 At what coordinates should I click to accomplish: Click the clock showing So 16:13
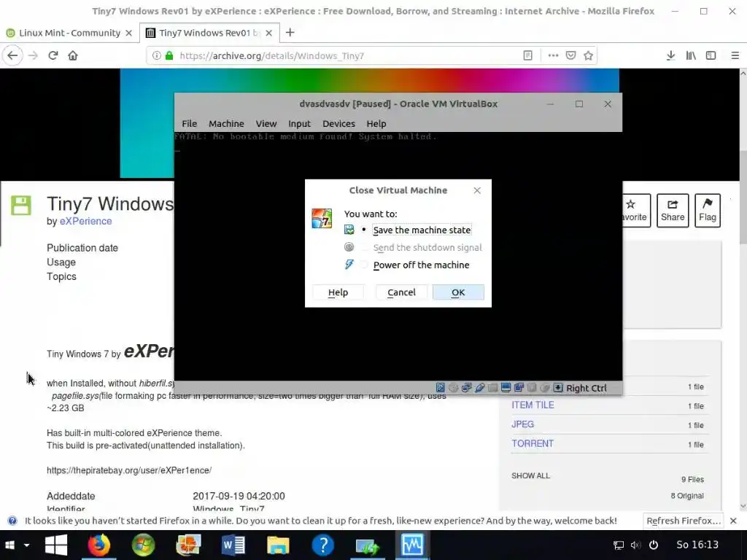click(x=697, y=545)
